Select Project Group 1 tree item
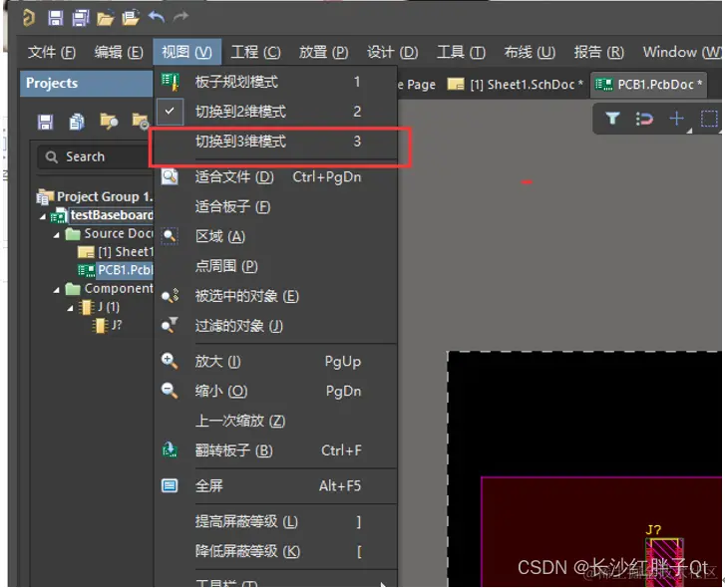725x588 pixels. click(x=95, y=196)
